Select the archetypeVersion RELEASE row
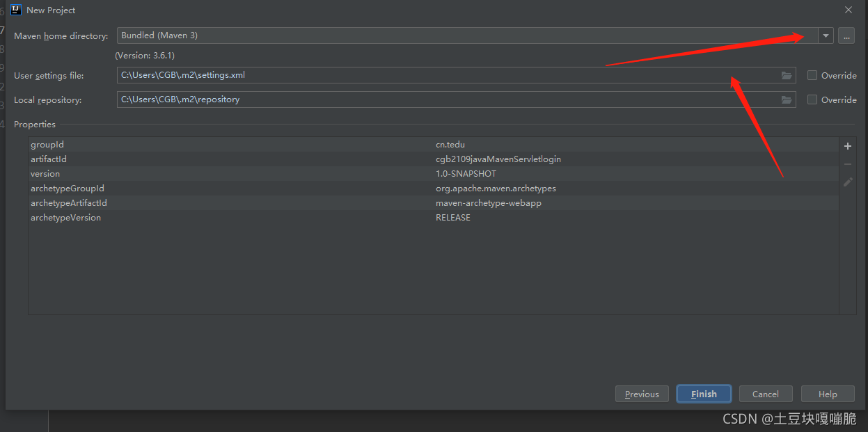Screen dimensions: 868x432 coord(209,217)
